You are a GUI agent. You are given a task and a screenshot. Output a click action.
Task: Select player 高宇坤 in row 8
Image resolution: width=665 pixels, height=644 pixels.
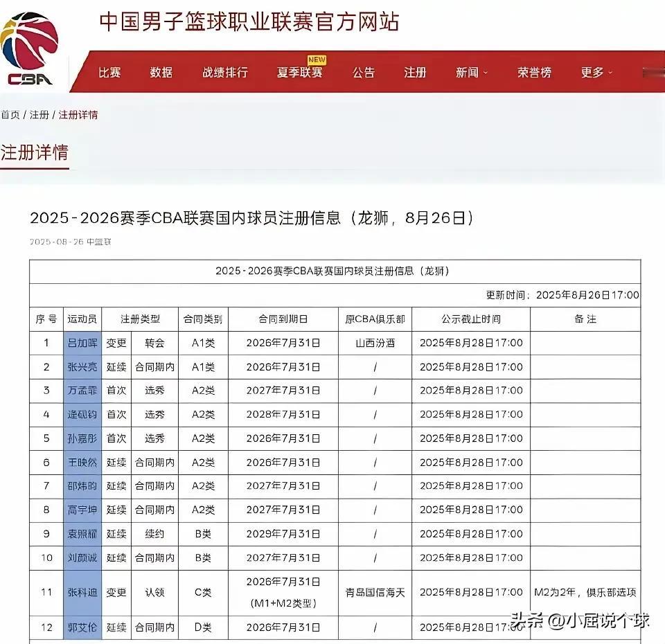click(82, 510)
